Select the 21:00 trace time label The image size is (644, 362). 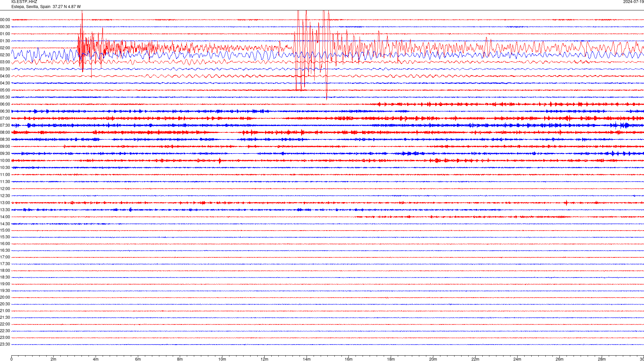5,311
